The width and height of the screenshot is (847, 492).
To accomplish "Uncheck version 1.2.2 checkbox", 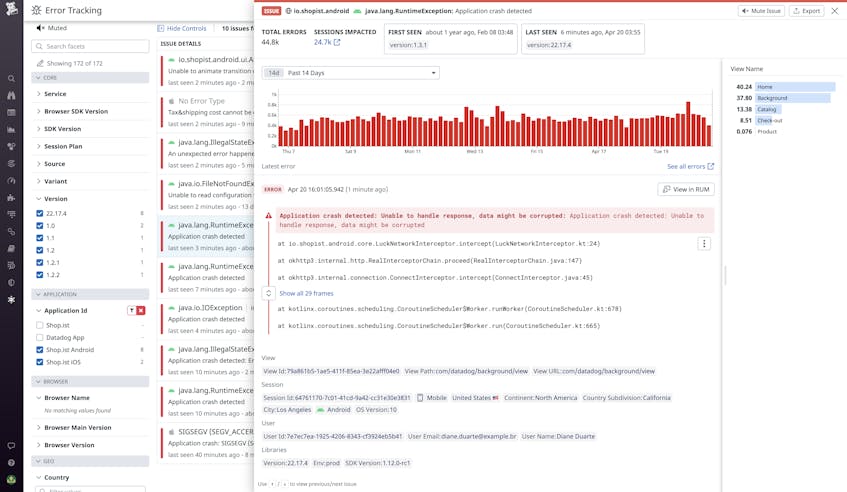I will coord(39,275).
